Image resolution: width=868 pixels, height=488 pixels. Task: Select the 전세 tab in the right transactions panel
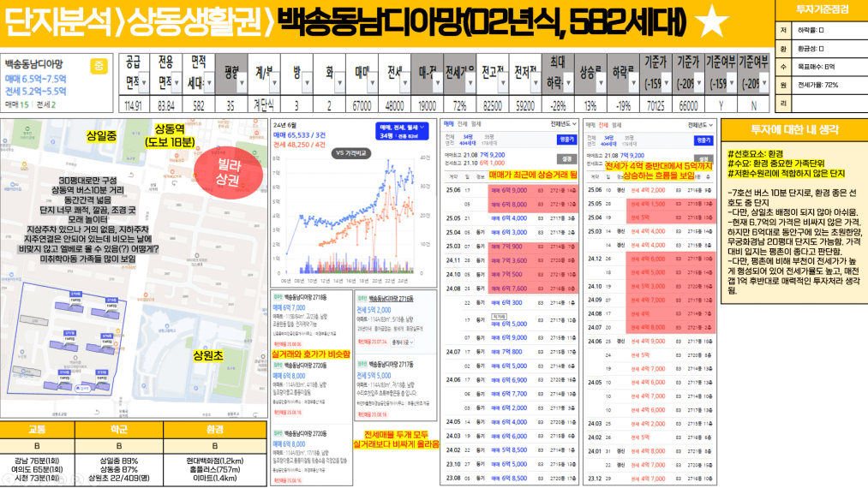click(x=603, y=124)
